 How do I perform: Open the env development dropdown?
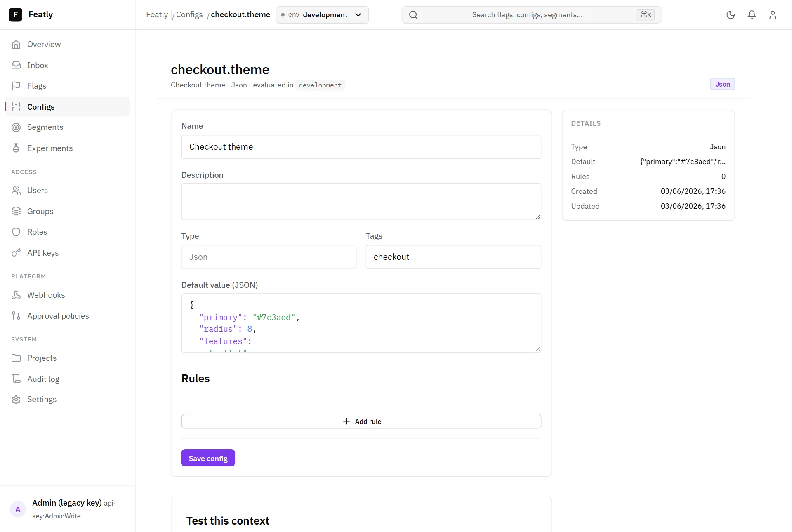(323, 15)
